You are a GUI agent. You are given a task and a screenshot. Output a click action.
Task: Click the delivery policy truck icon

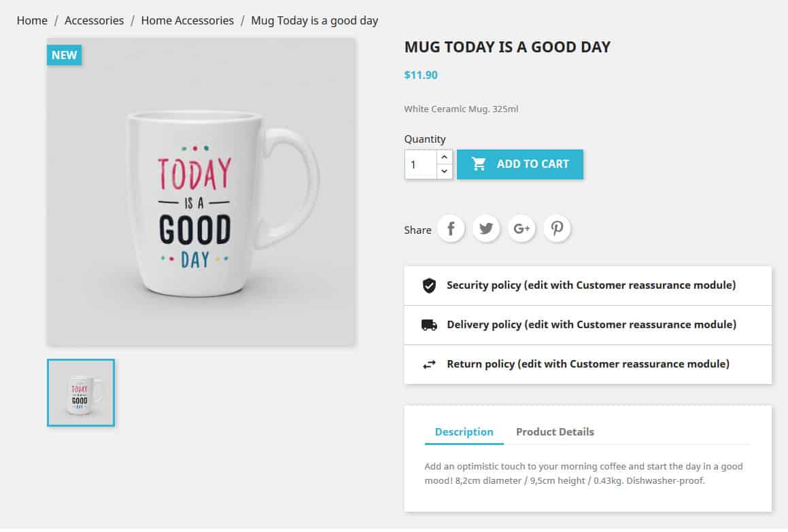click(429, 325)
